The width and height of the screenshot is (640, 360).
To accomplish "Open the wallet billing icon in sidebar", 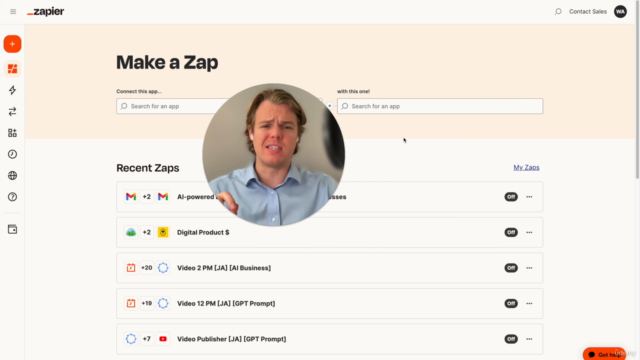I will (12, 229).
